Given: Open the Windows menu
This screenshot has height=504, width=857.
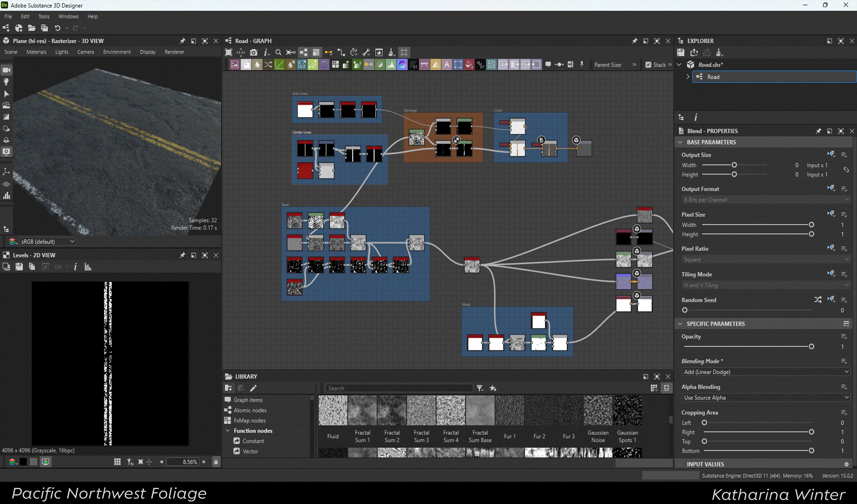Looking at the screenshot, I should point(68,16).
